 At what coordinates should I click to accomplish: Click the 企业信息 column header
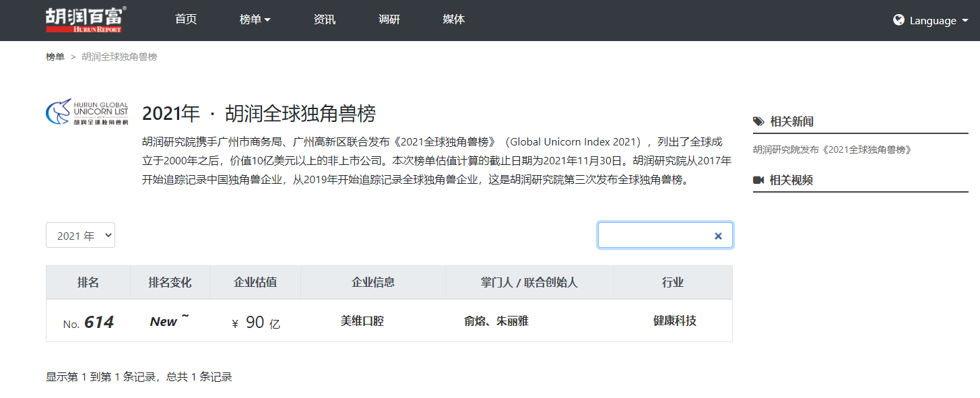tap(373, 282)
